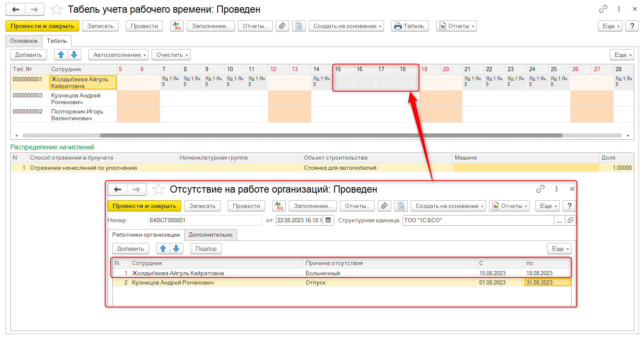Click Добавить in Работники организации tab
Image resolution: width=644 pixels, height=337 pixels.
(x=130, y=249)
